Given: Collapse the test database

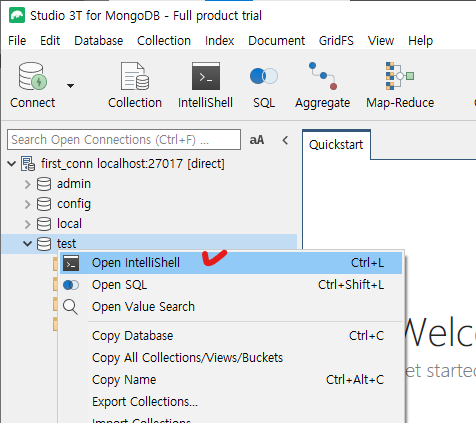Looking at the screenshot, I should [x=27, y=244].
